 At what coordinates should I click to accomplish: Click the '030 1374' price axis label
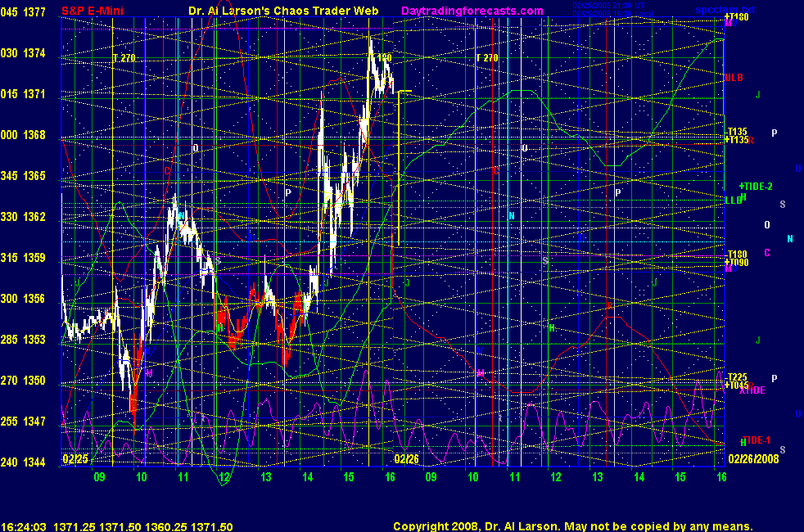pyautogui.click(x=23, y=53)
